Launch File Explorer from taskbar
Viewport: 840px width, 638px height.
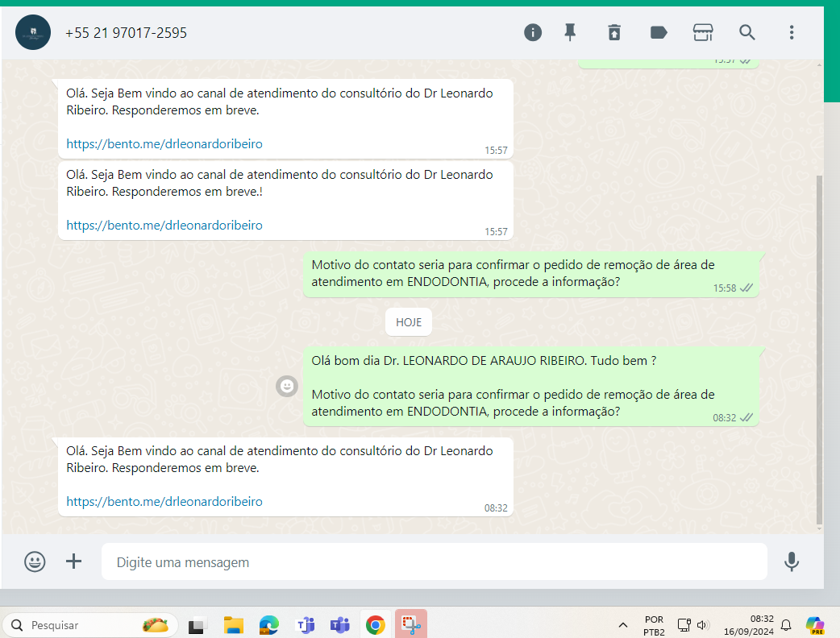coord(234,625)
